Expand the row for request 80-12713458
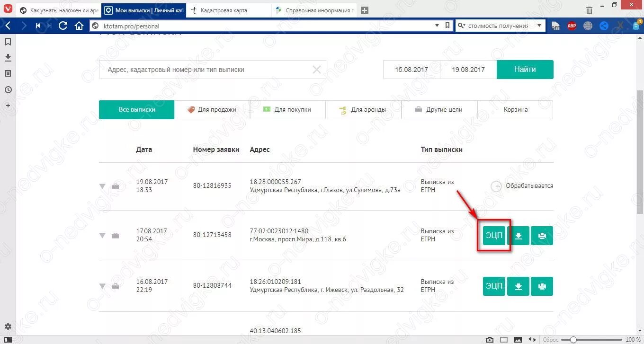The height and width of the screenshot is (344, 644). (x=102, y=236)
